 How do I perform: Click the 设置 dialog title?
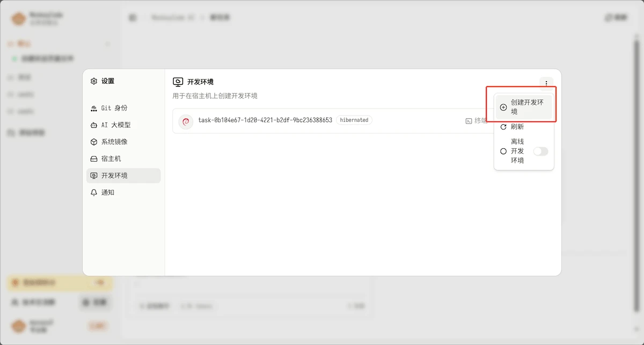108,81
